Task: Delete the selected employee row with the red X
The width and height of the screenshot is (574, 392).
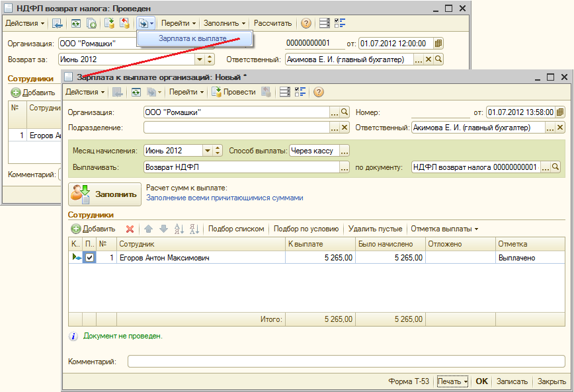Action: point(130,229)
